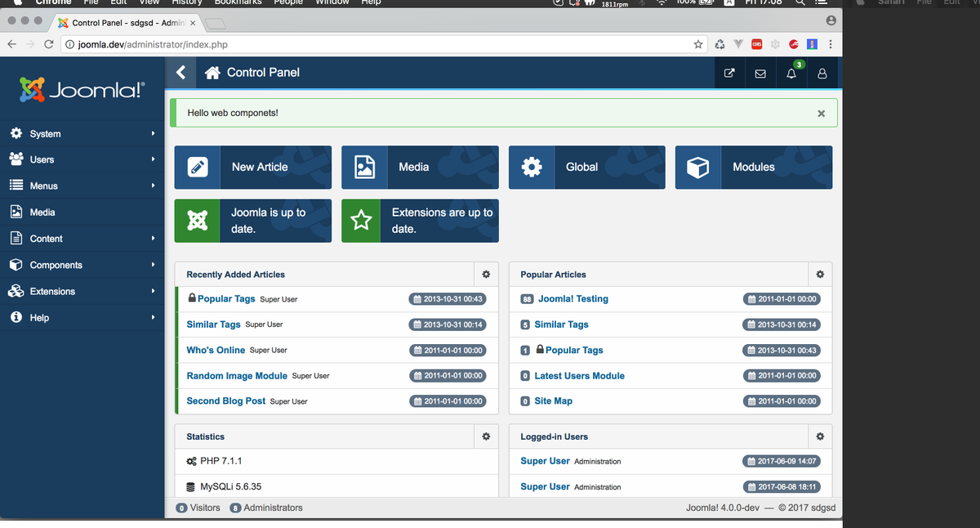Open the Chrome People menu

(x=287, y=2)
